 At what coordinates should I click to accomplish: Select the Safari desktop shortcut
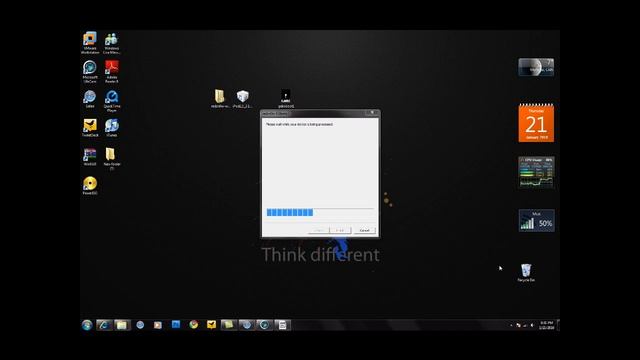[90, 99]
